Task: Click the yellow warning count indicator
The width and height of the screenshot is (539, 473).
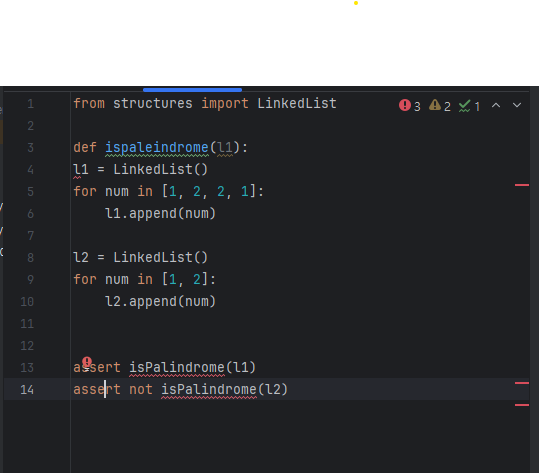Action: 440,106
